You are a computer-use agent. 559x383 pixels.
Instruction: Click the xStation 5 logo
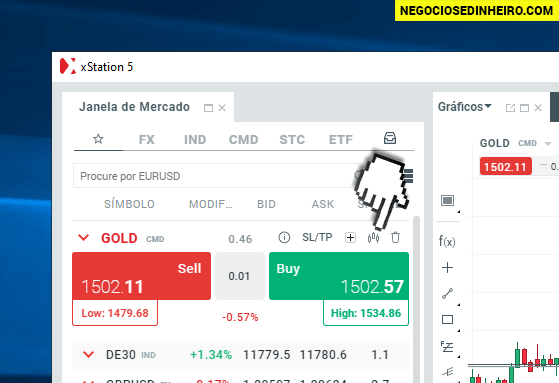(68, 66)
